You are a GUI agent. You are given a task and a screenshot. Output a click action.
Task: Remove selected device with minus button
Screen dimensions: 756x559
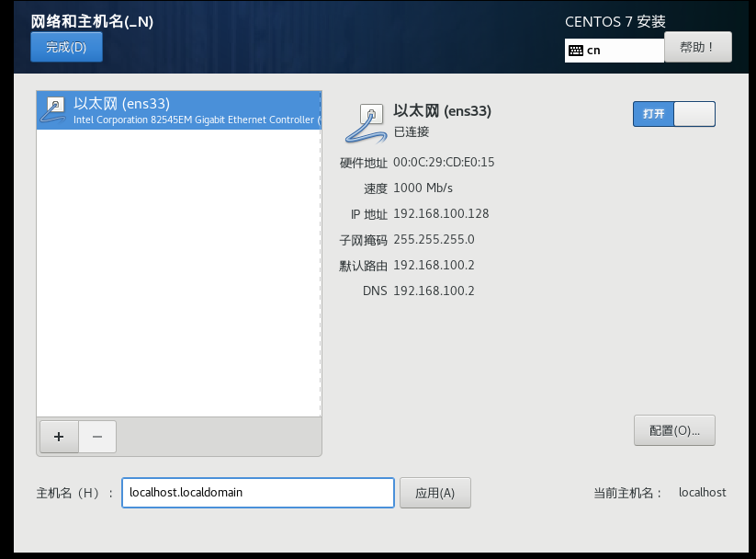pyautogui.click(x=97, y=437)
